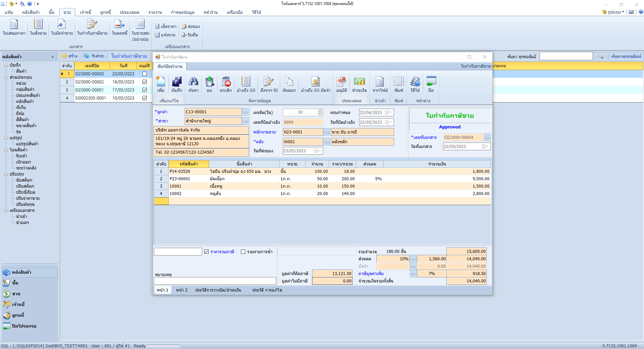Click the ดึงจาก RI toolbar icon

pyautogui.click(x=269, y=84)
